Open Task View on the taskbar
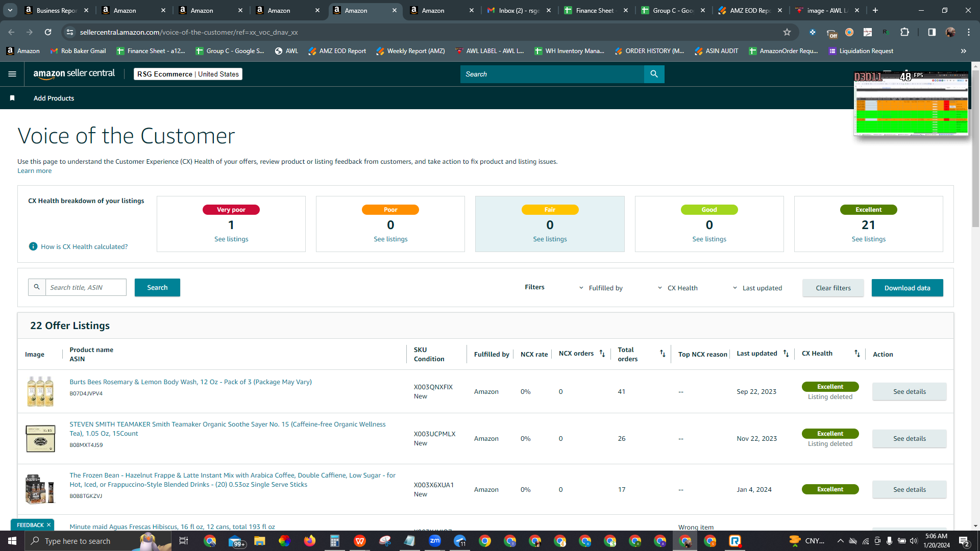980x551 pixels. pos(184,541)
